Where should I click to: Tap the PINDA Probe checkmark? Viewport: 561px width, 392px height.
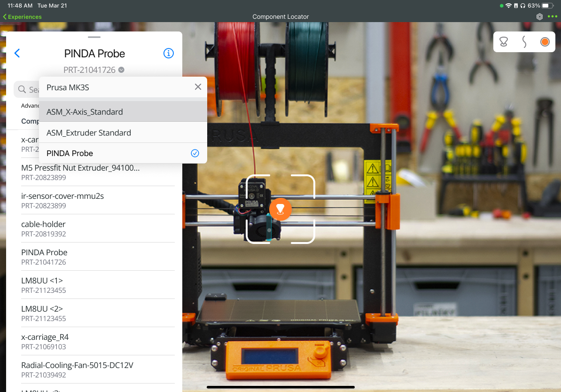coord(195,153)
